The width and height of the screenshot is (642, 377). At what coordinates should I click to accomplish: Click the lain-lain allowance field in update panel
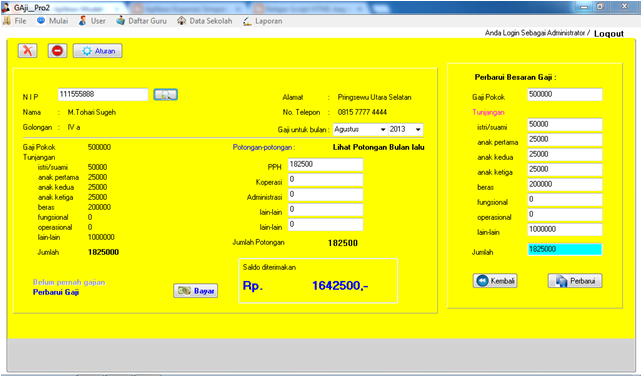(565, 230)
